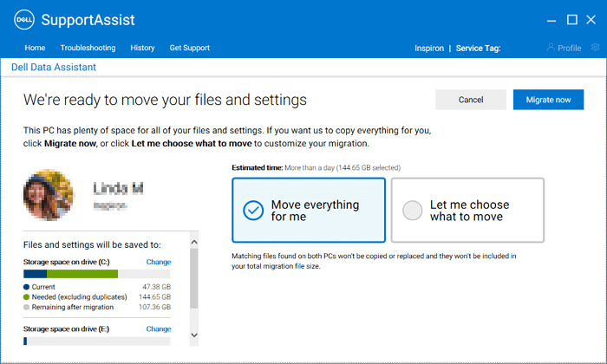
Task: Click the Dell logo icon
Action: pos(24,20)
